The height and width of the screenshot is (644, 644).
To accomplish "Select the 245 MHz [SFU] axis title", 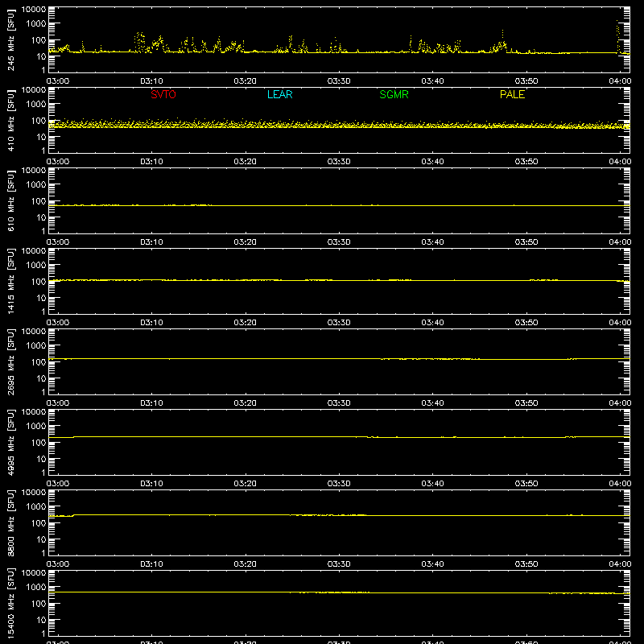I will coord(10,39).
